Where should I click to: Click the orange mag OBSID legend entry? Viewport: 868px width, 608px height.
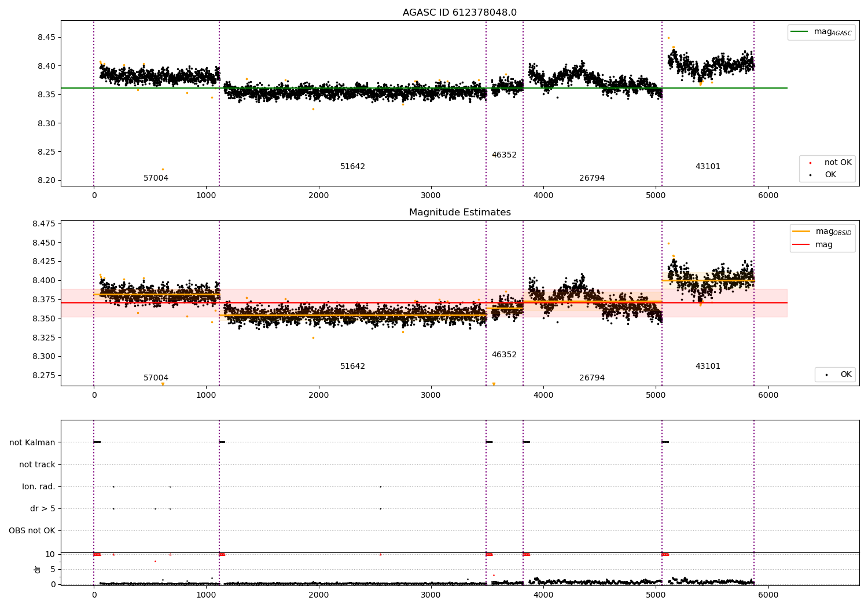tap(822, 232)
